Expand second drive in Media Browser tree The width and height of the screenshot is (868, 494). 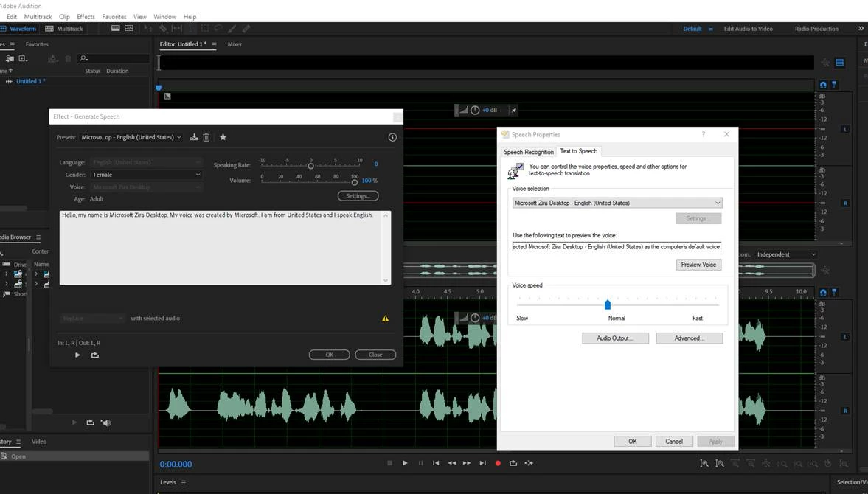tap(7, 284)
